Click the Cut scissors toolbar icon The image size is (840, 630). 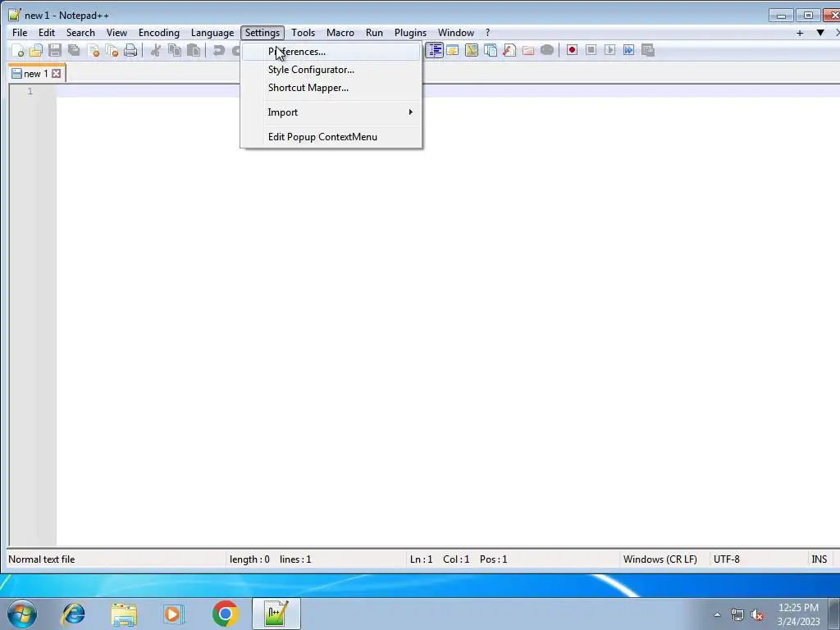click(156, 50)
